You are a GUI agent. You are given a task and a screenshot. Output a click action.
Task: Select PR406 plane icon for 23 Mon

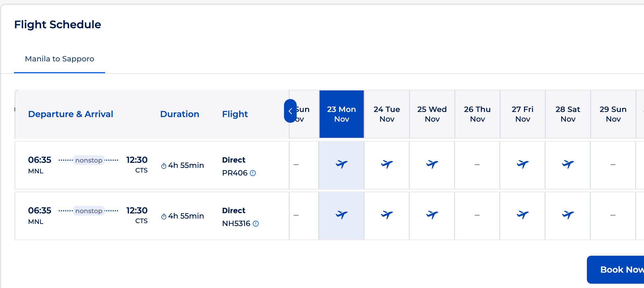pyautogui.click(x=342, y=164)
